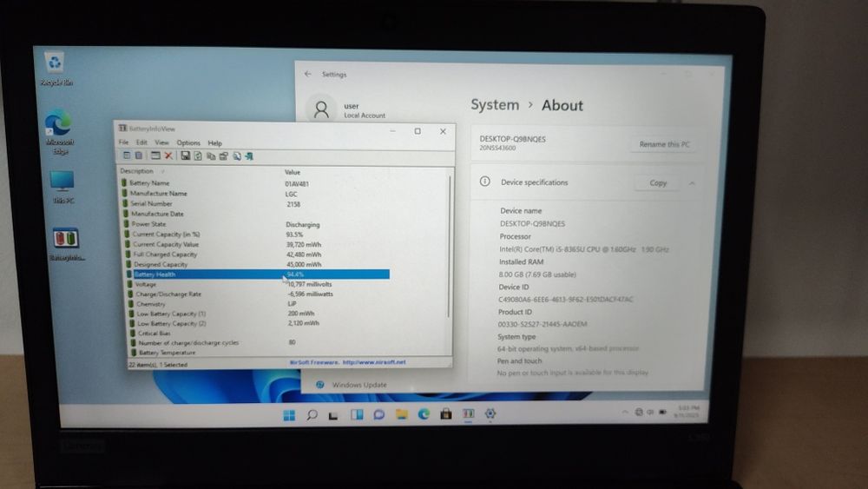Viewport: 868px width, 489px height.
Task: Open the File menu in BatteryInfoView
Action: point(123,142)
